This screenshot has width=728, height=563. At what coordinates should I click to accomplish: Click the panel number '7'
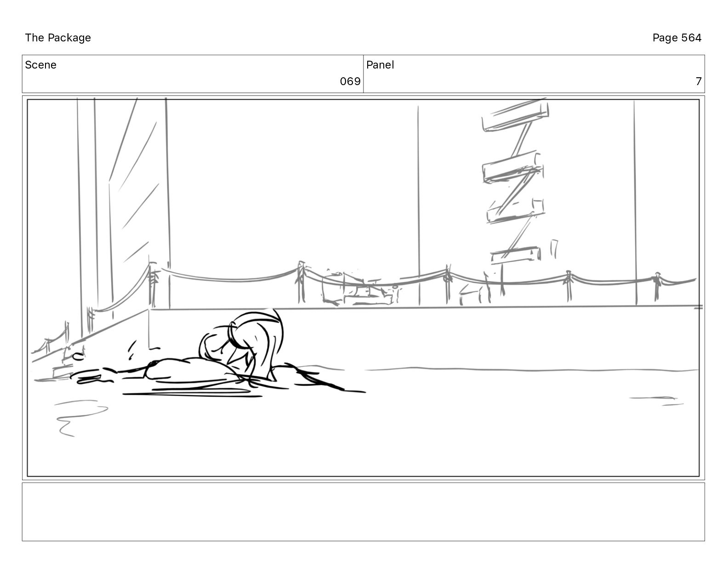click(x=699, y=81)
